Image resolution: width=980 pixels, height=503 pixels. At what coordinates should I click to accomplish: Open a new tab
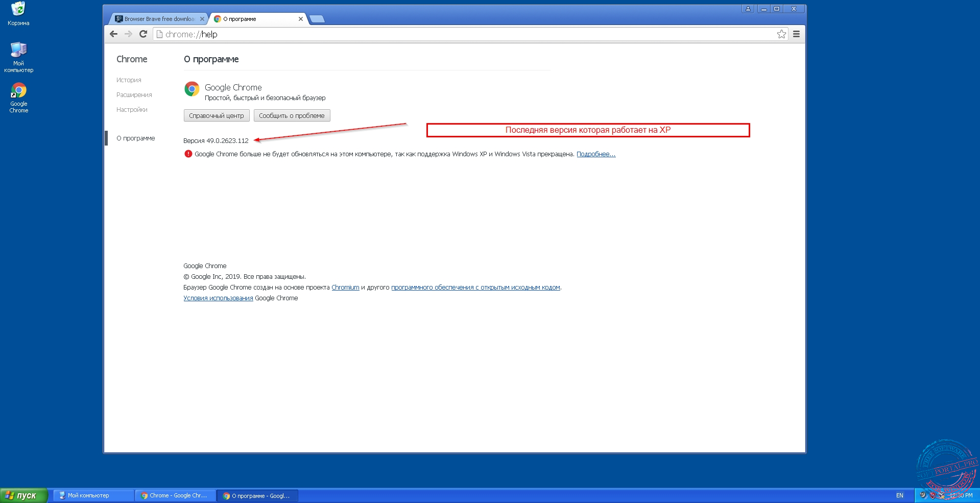(x=317, y=19)
